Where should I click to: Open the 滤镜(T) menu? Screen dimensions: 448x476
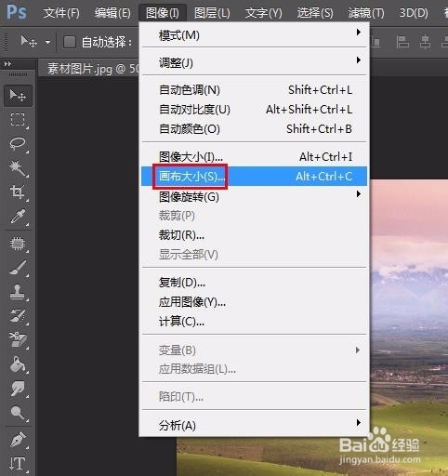pos(366,13)
